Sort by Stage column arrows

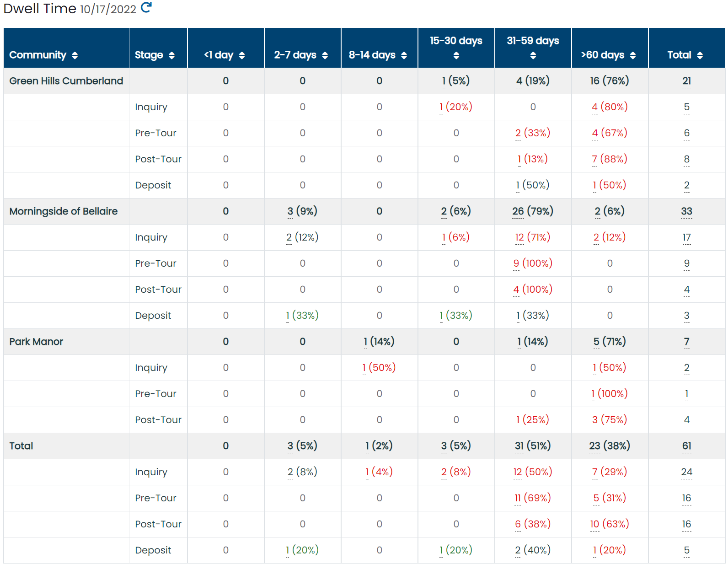coord(171,55)
